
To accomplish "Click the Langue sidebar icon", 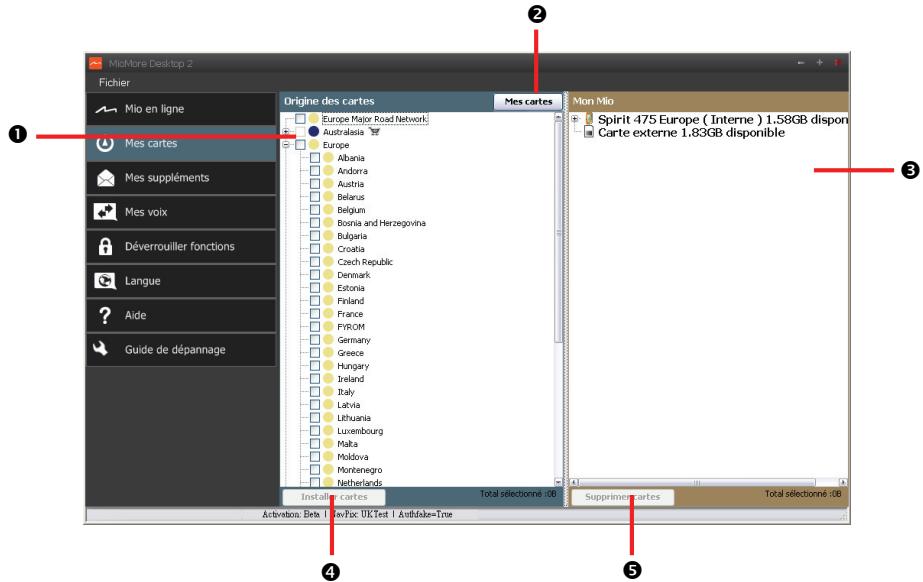I will point(105,282).
